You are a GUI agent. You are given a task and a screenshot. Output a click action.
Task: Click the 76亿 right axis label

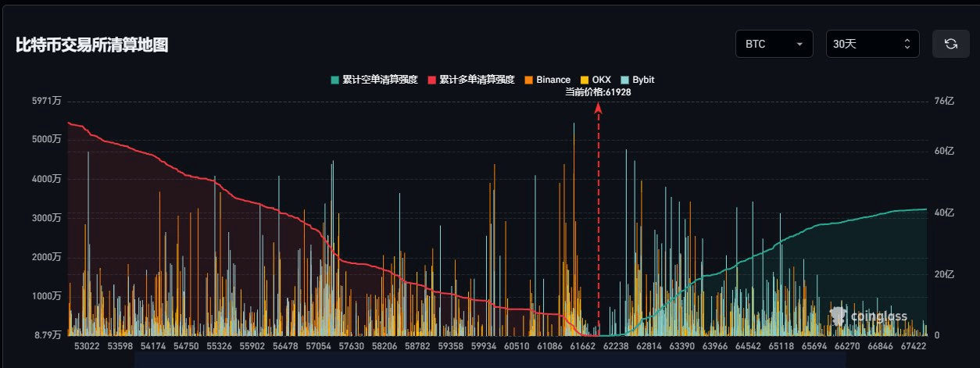[x=944, y=102]
